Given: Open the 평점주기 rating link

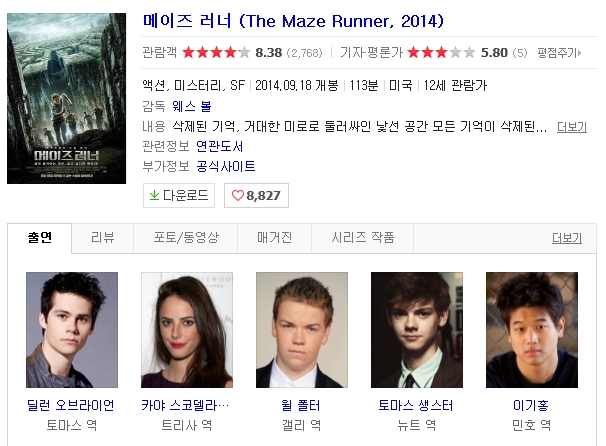Looking at the screenshot, I should click(559, 53).
